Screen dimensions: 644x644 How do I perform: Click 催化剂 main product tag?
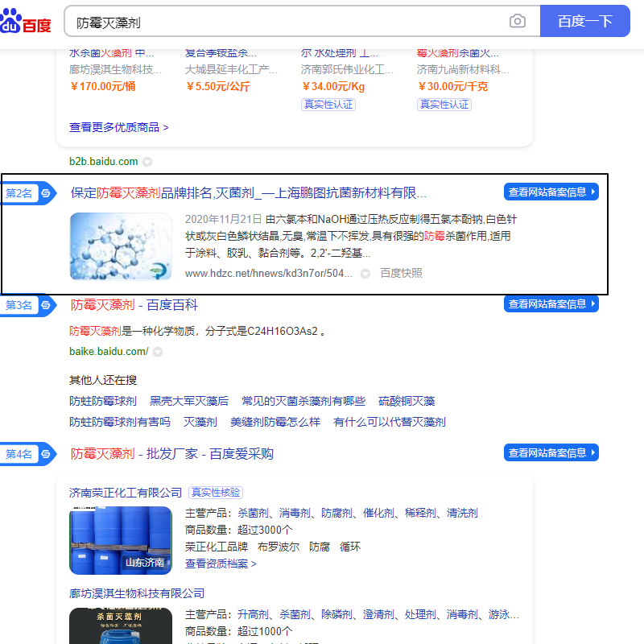[378, 514]
